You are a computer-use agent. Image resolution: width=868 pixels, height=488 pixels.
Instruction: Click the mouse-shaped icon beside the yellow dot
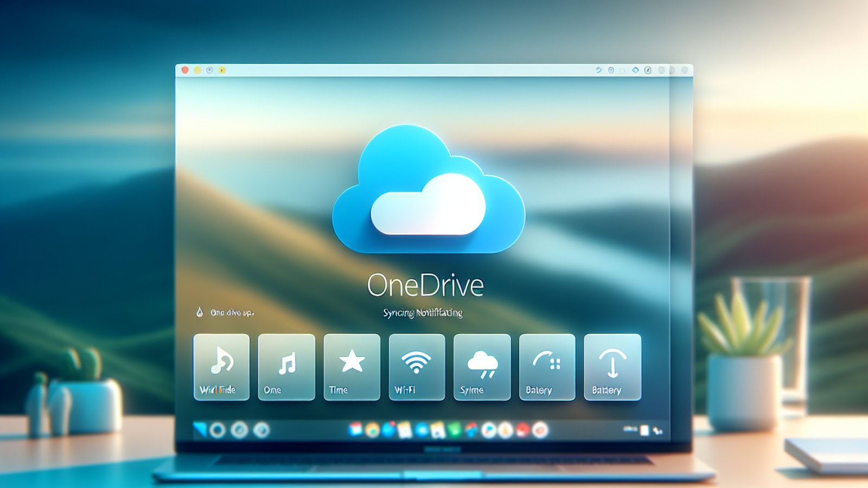click(209, 70)
